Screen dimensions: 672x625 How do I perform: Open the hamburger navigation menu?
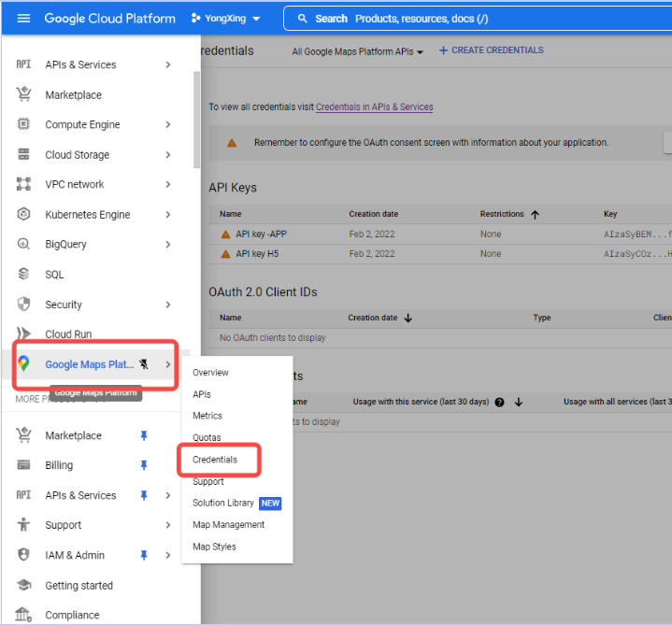pos(23,19)
